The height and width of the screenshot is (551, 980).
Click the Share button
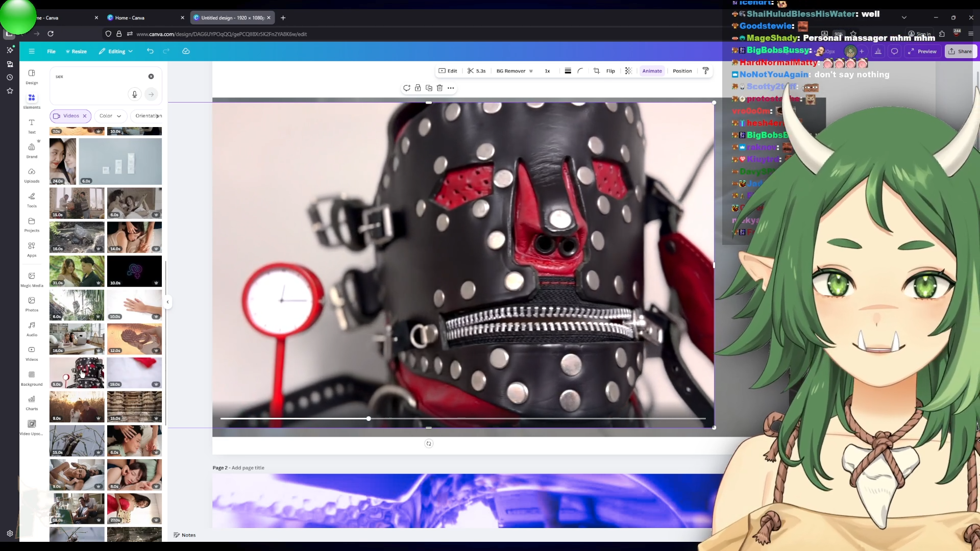960,51
